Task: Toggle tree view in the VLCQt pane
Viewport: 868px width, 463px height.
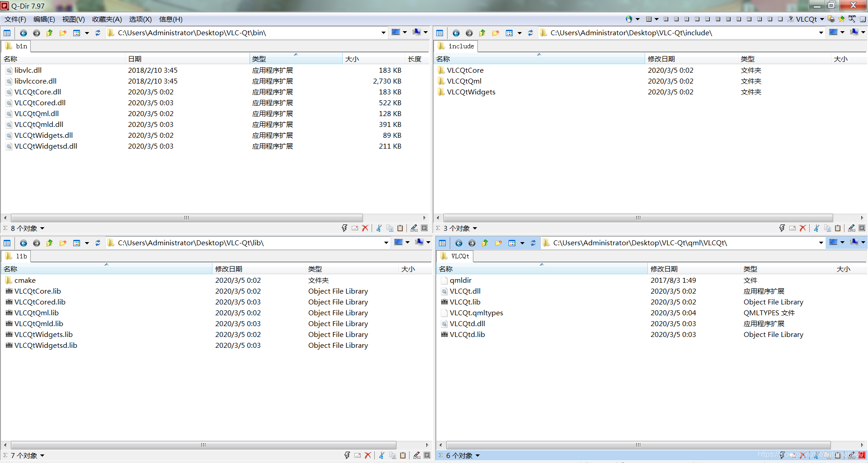Action: 442,243
